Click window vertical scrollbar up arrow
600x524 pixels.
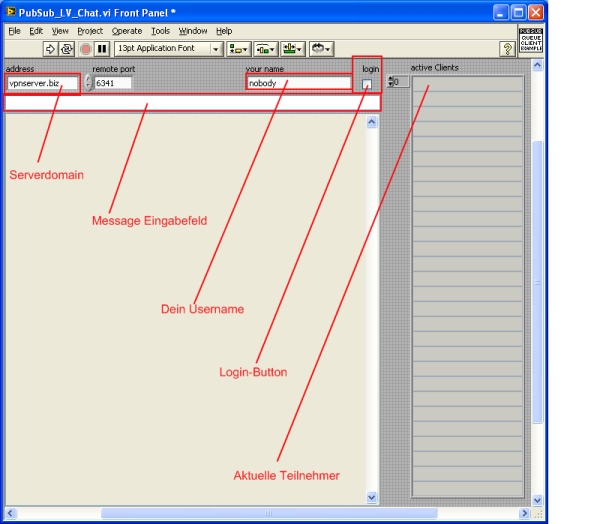[537, 65]
